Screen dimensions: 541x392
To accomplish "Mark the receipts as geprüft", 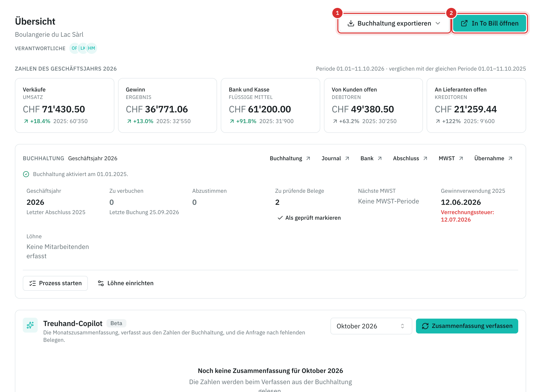I will (309, 218).
